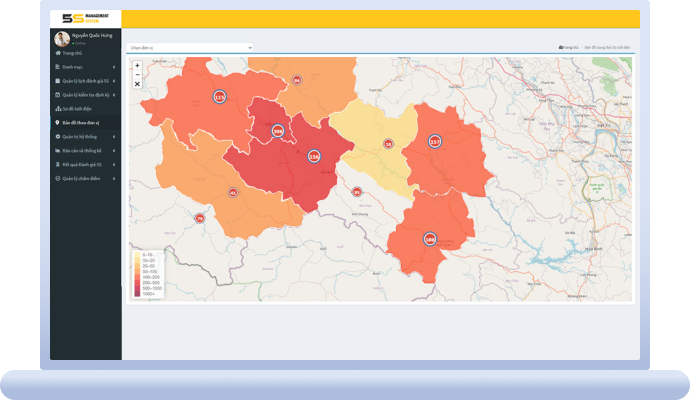Click the 0–10 legend color swatch
This screenshot has height=400, width=690.
click(138, 255)
